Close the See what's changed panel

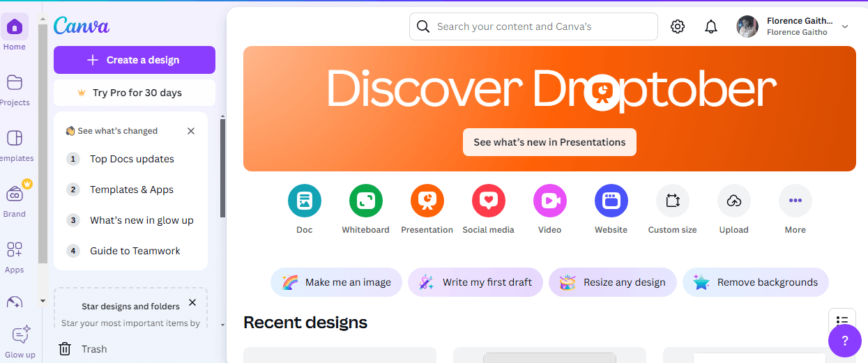point(191,131)
